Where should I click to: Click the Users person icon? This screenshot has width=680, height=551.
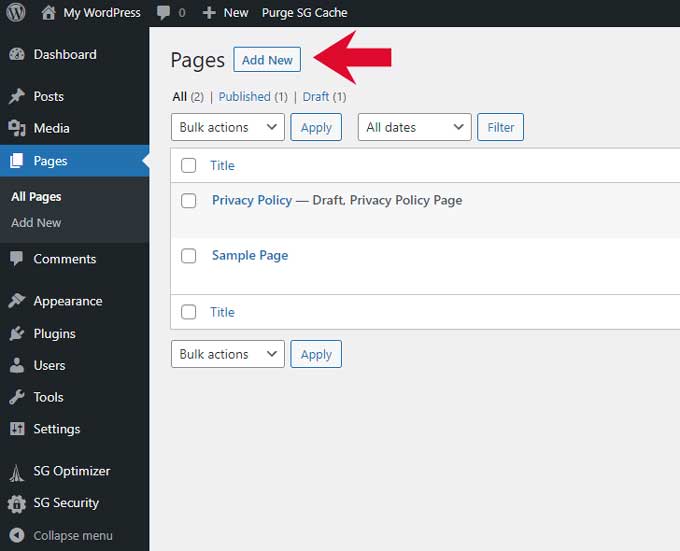(x=17, y=366)
